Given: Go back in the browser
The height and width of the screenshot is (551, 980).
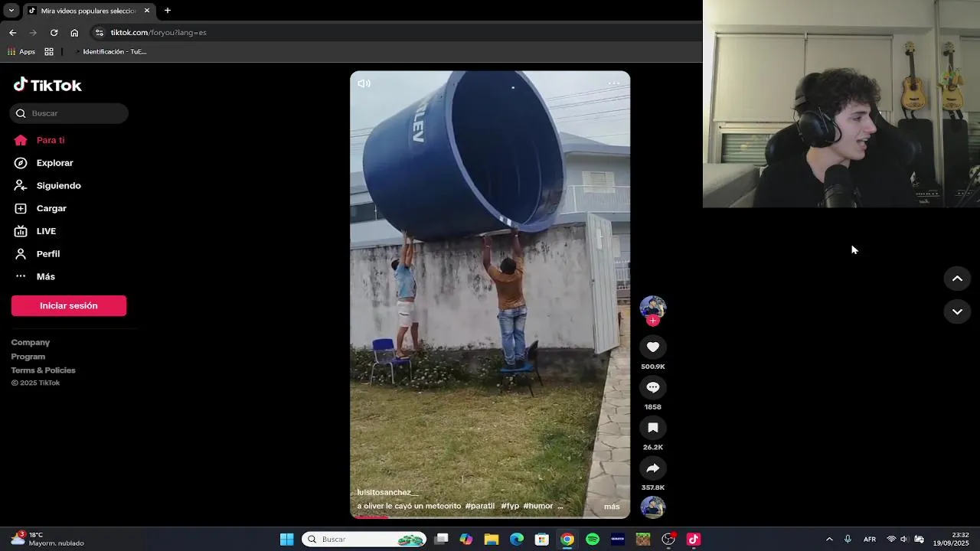Looking at the screenshot, I should pos(12,32).
